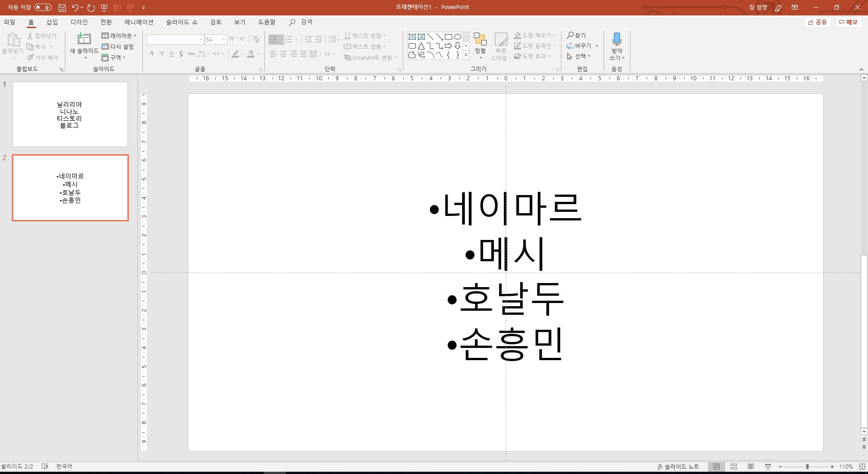Click the numbered list icon
Viewport: 868px width, 474px height.
[289, 39]
